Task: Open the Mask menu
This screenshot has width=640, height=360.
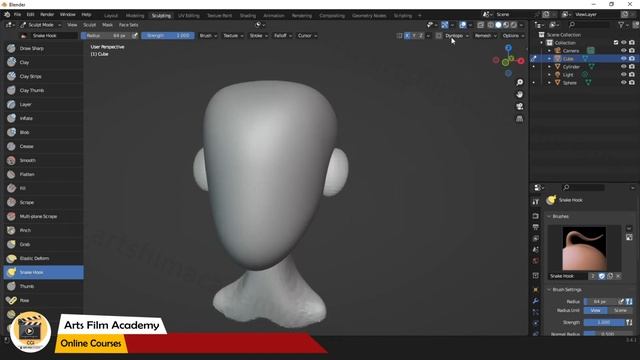Action: click(x=107, y=25)
